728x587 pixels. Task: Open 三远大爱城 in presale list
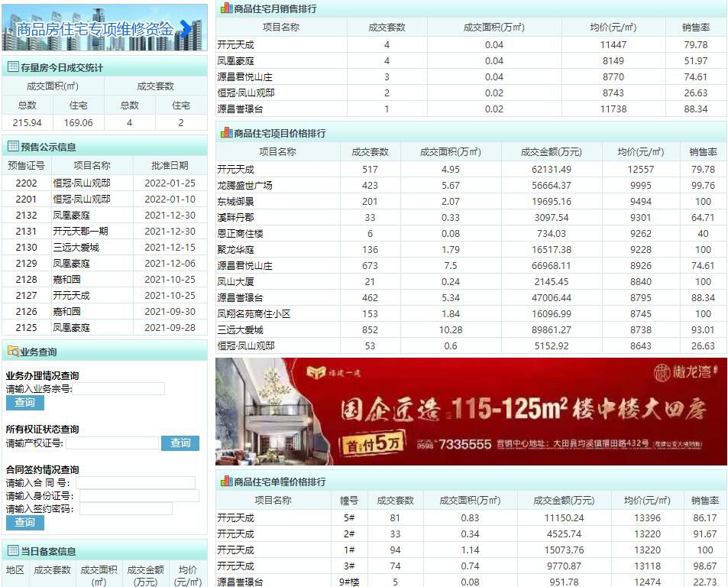(76, 248)
